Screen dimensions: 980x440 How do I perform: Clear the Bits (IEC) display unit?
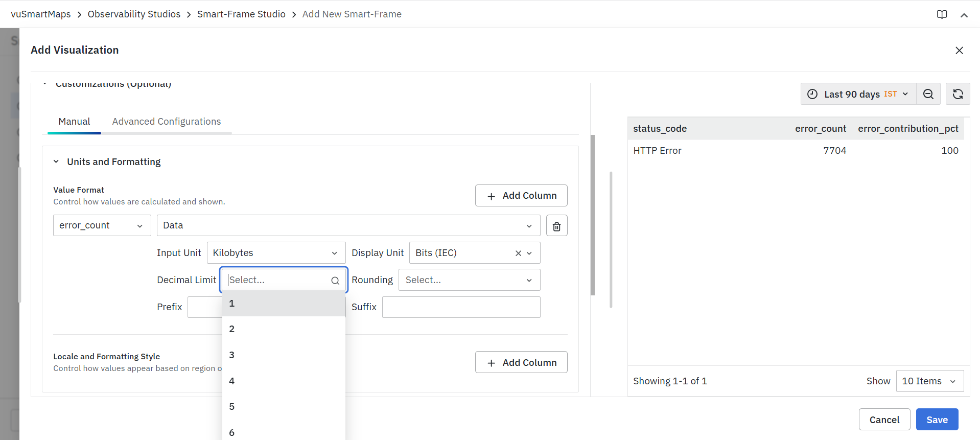[x=518, y=253]
